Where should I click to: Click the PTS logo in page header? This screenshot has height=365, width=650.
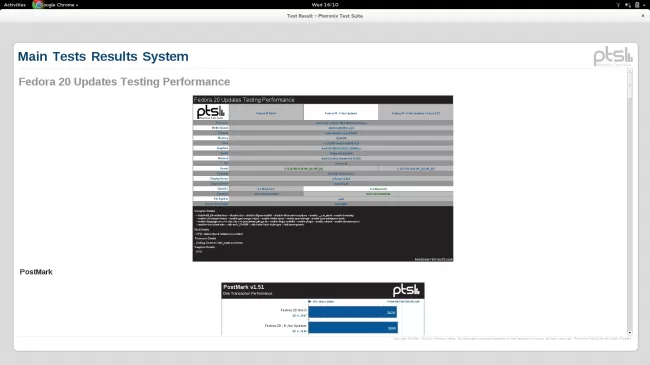click(x=613, y=57)
